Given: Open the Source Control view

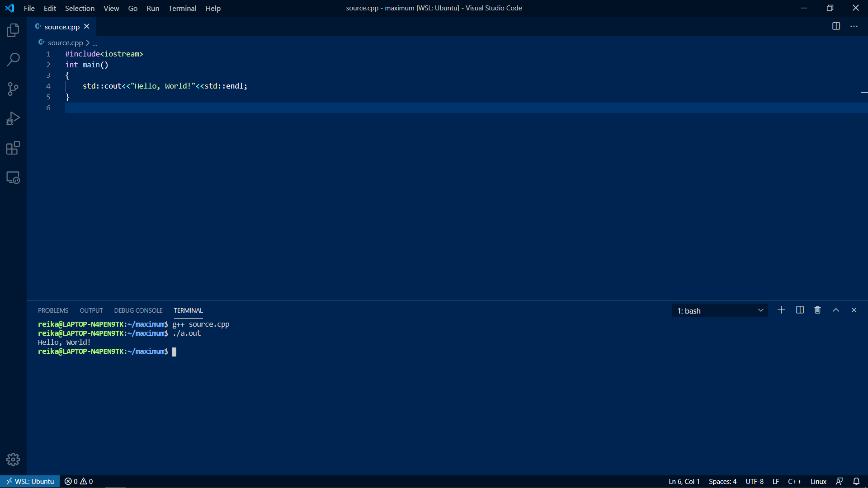Looking at the screenshot, I should point(13,89).
